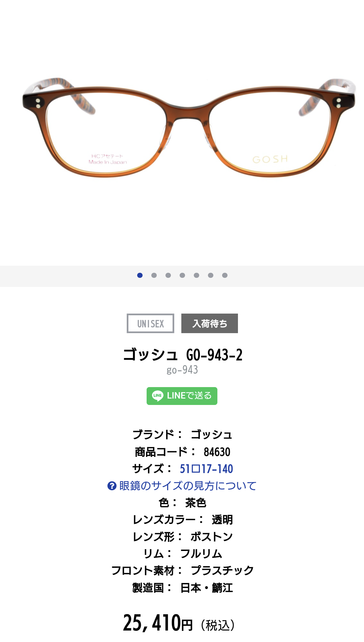The height and width of the screenshot is (642, 364).
Task: Click the question mark help icon
Action: coord(112,486)
